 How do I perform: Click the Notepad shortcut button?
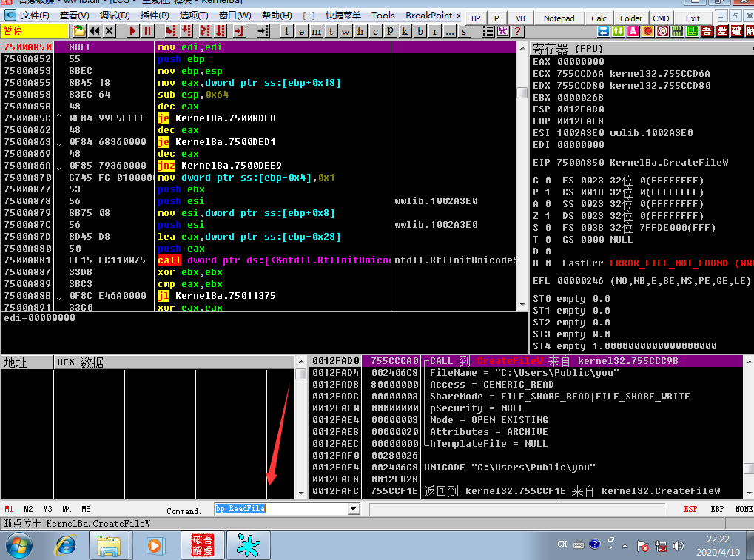pyautogui.click(x=559, y=18)
